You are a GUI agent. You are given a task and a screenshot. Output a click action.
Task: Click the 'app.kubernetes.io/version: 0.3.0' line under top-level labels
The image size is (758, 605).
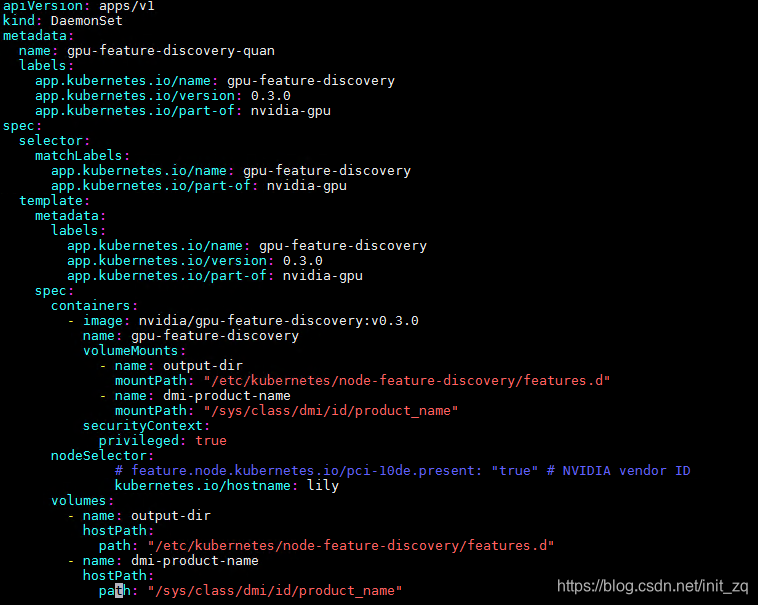[x=162, y=96]
